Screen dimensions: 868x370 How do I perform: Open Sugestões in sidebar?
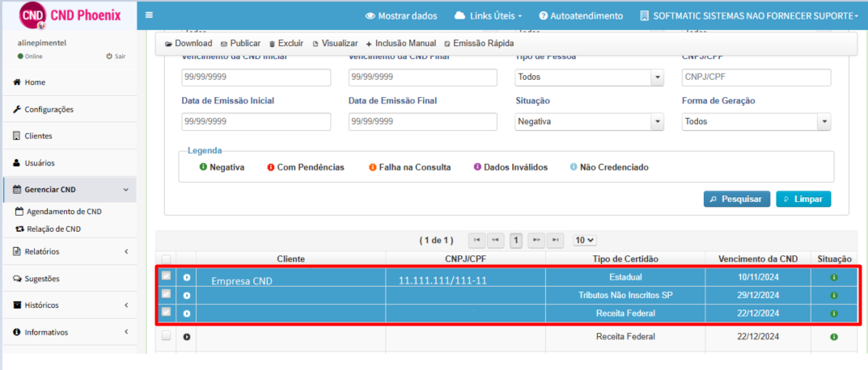coord(70,279)
